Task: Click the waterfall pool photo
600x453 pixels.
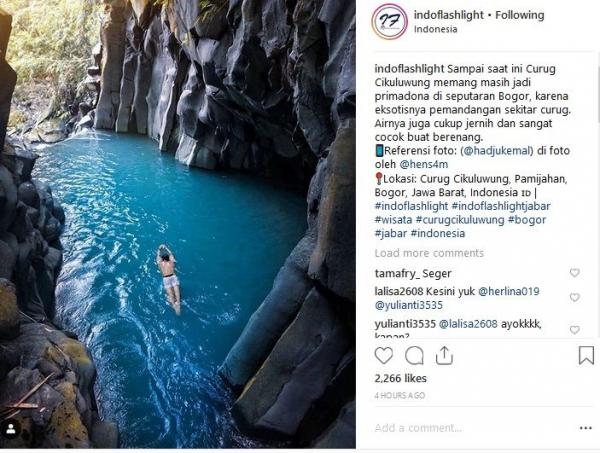Action: coord(178,225)
